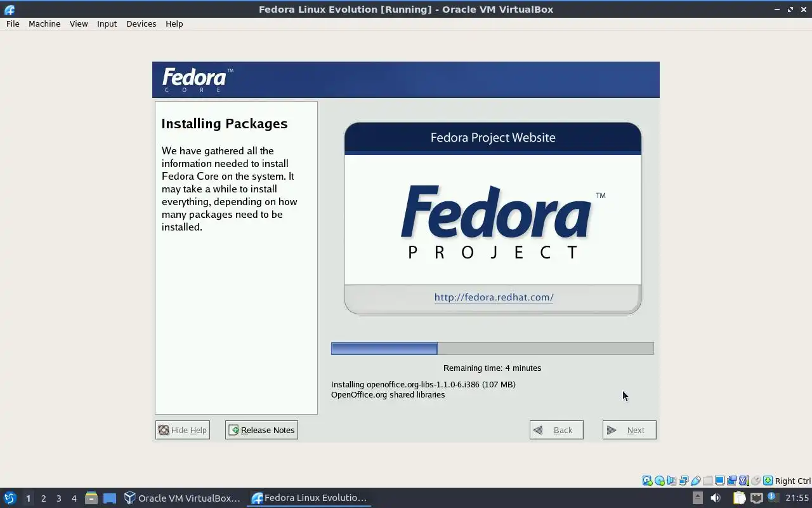This screenshot has width=812, height=508.
Task: Open the volume control tray icon
Action: coord(716,498)
